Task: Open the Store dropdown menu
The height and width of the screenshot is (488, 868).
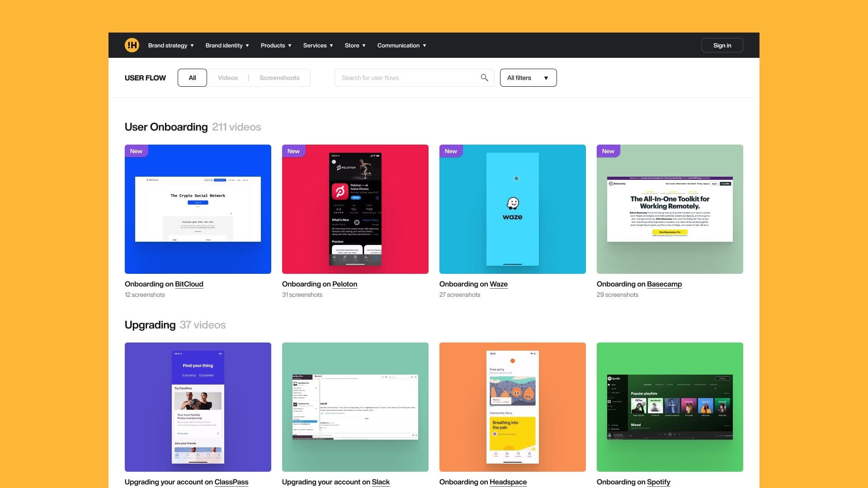Action: tap(355, 45)
